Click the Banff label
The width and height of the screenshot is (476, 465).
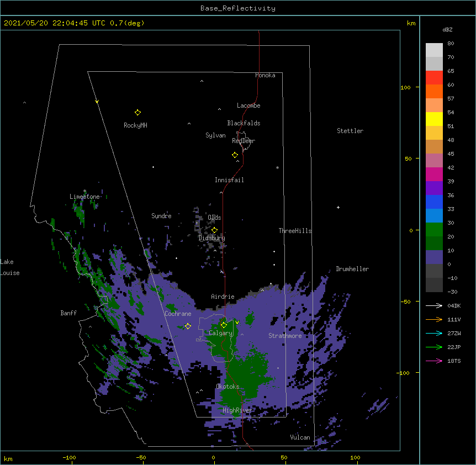68,313
